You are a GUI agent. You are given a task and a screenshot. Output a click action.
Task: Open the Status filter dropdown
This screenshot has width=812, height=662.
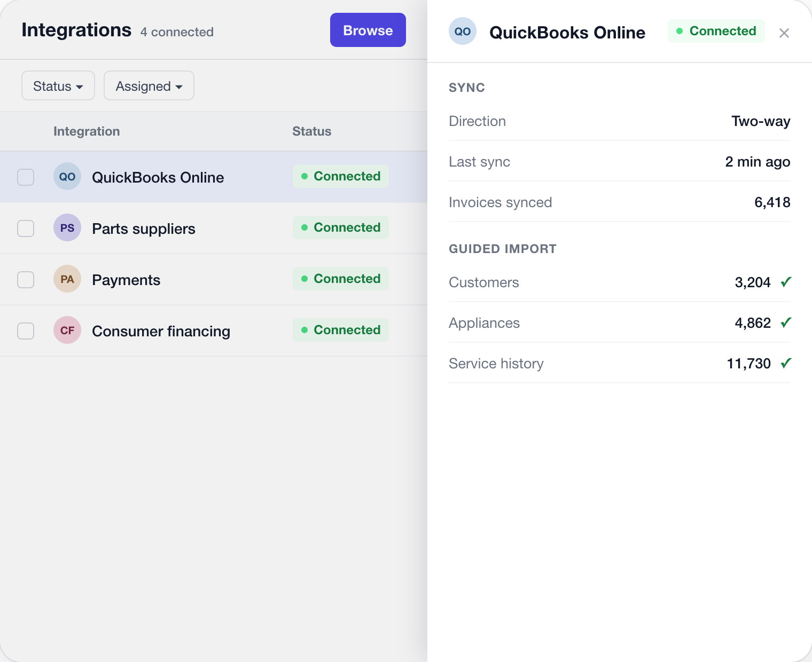tap(58, 85)
